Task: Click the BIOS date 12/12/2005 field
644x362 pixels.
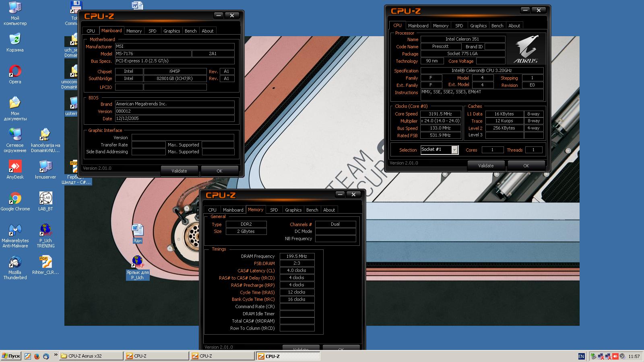Action: tap(175, 119)
